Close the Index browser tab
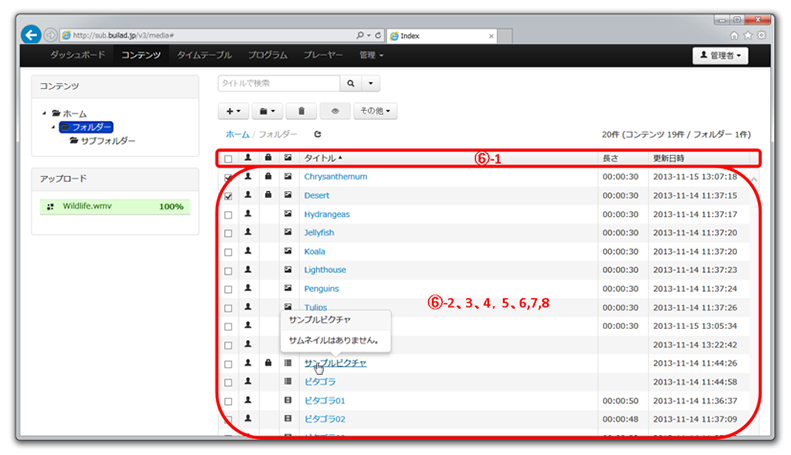The image size is (791, 455). (x=491, y=36)
